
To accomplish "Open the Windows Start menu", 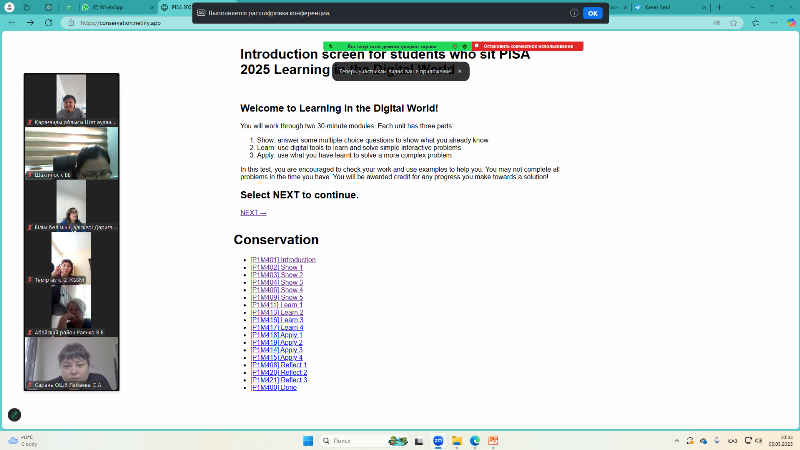I will (307, 440).
